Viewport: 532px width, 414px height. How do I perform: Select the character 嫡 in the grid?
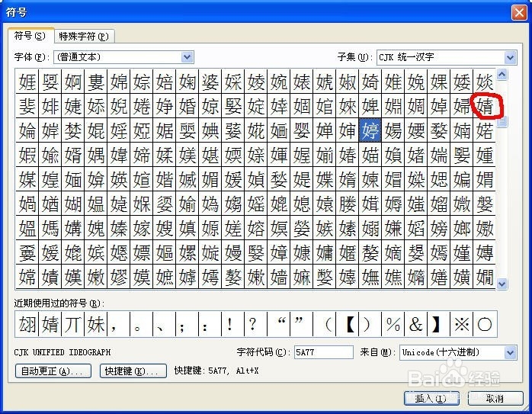click(393, 253)
